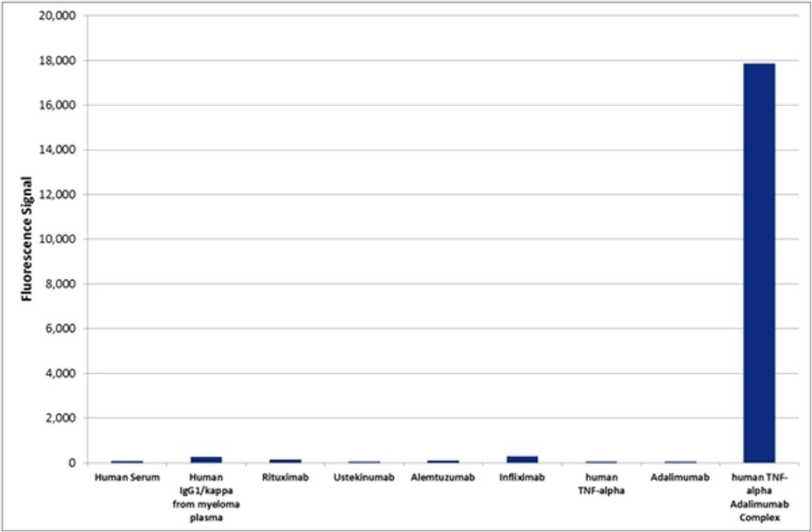The width and height of the screenshot is (812, 532).
Task: Select the human TNF-alpha Adalimumab Complex bar
Action: click(759, 263)
